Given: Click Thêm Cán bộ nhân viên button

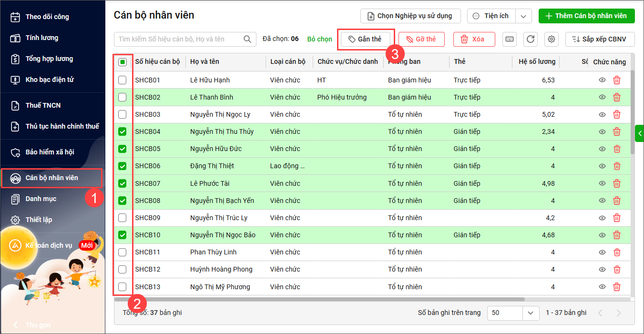Looking at the screenshot, I should 586,16.
